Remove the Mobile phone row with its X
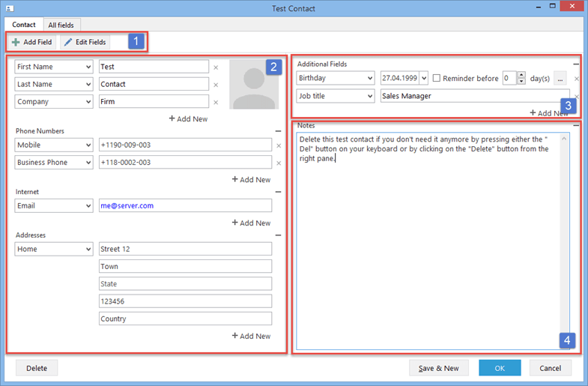588x386 pixels. pos(279,145)
